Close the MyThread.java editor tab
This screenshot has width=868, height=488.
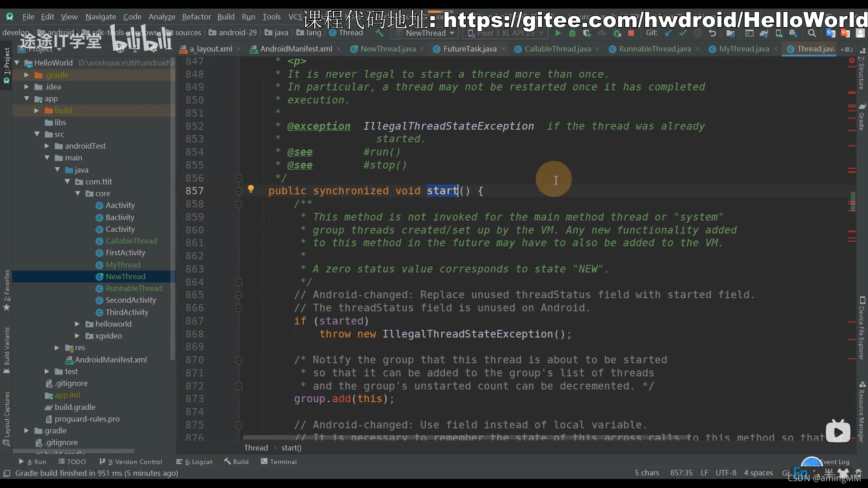[776, 49]
